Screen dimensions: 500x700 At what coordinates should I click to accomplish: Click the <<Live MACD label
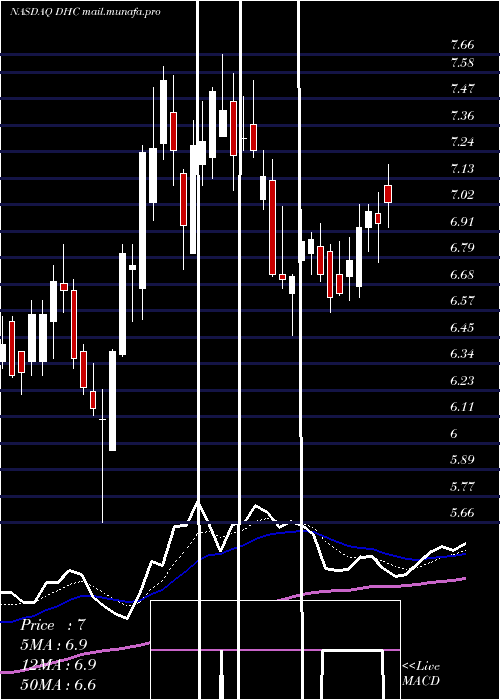(421, 674)
